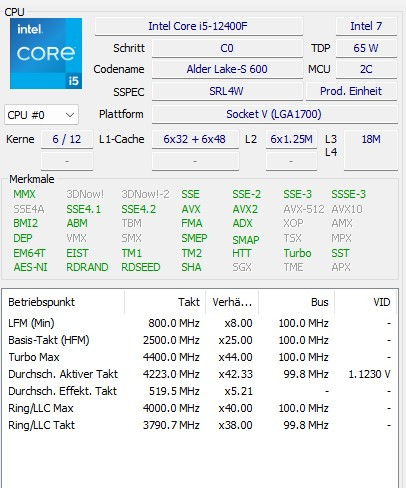
Task: Click the Intel 7 process field
Action: [x=366, y=26]
